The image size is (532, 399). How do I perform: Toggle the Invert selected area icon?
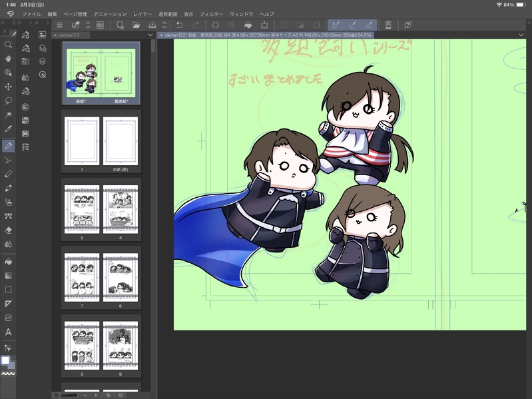tap(300, 25)
